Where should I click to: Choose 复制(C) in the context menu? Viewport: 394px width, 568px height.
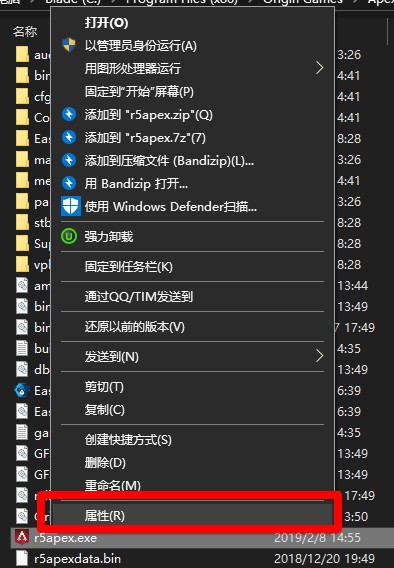pos(104,410)
